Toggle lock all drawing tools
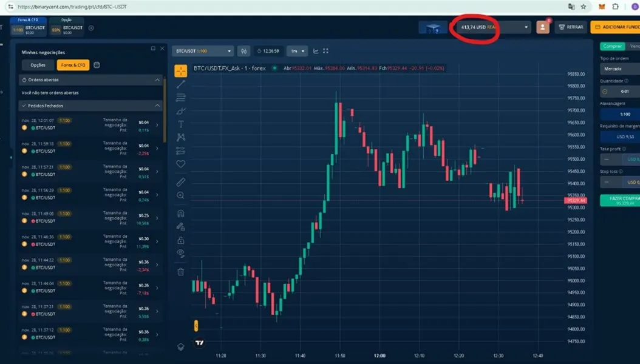 coord(181,240)
